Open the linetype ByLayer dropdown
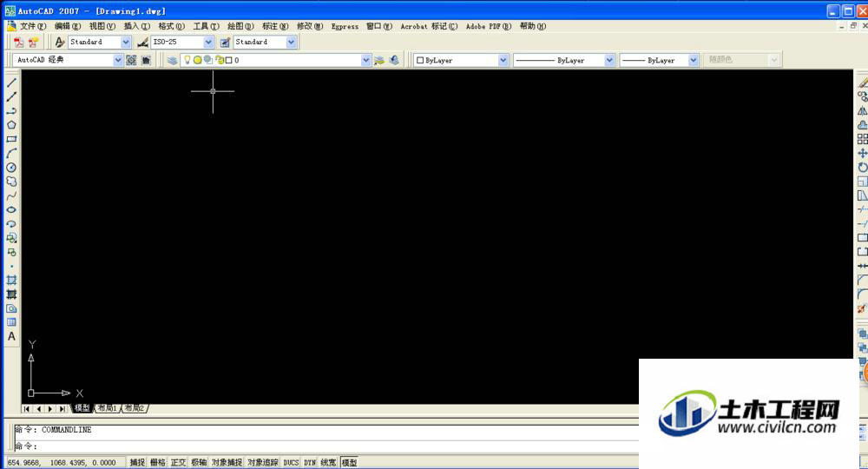Viewport: 868px width, 469px height. pyautogui.click(x=609, y=60)
